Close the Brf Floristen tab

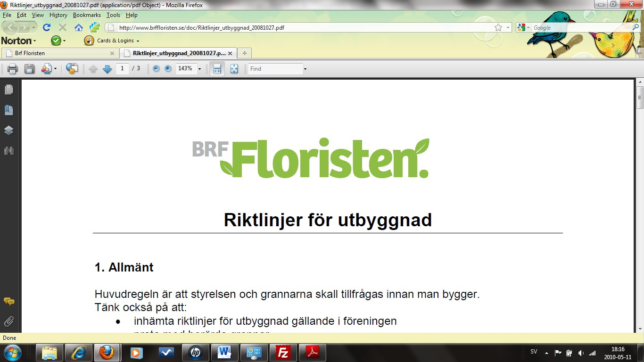pos(112,53)
